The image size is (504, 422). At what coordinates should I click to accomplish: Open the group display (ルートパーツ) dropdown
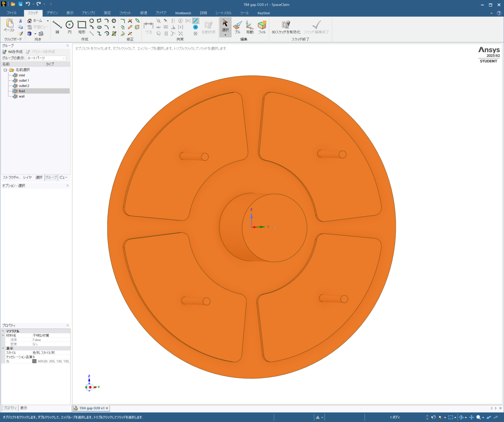[64, 58]
